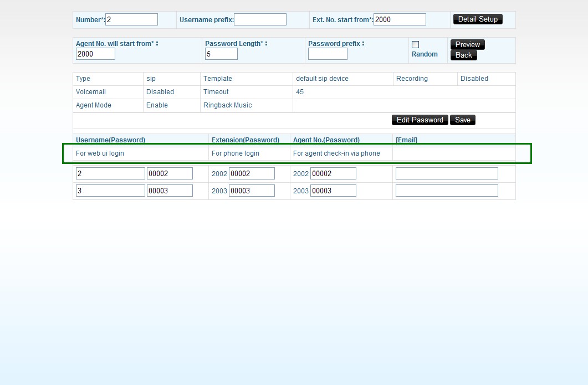
Task: Edit username field containing 3
Action: pyautogui.click(x=110, y=191)
